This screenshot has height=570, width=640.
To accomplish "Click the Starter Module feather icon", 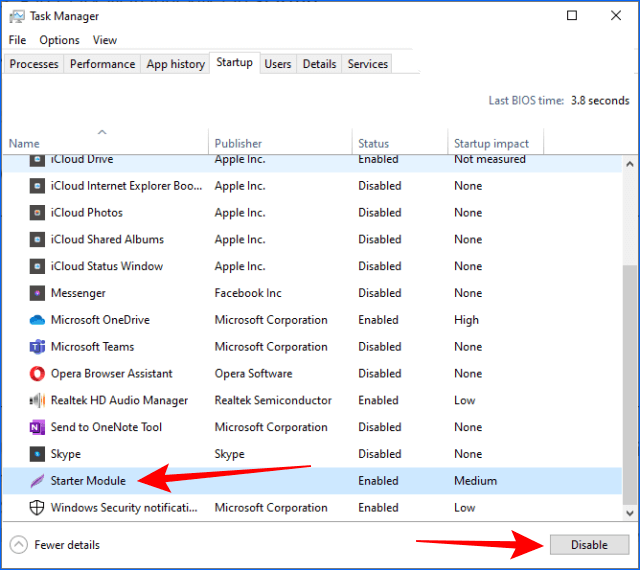I will coord(37,481).
